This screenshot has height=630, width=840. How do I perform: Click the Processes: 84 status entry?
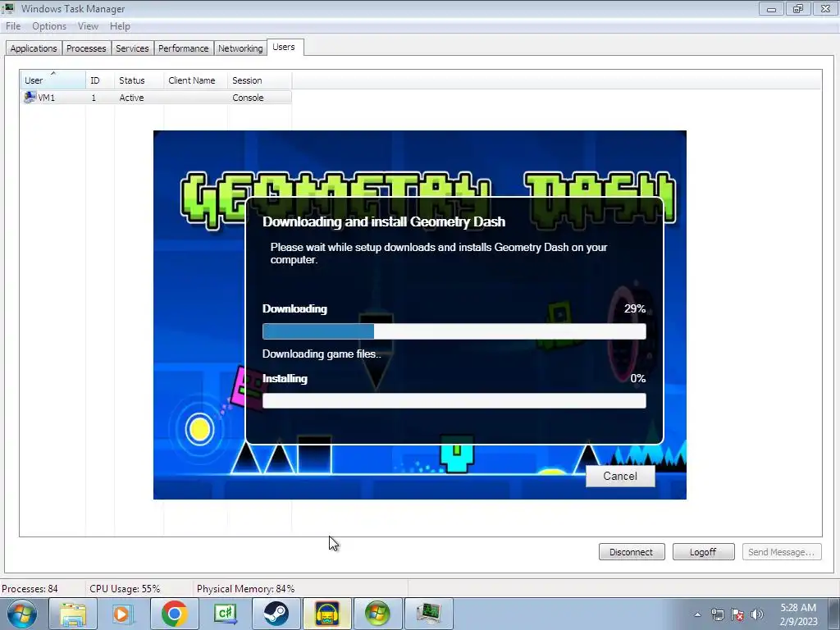(30, 589)
